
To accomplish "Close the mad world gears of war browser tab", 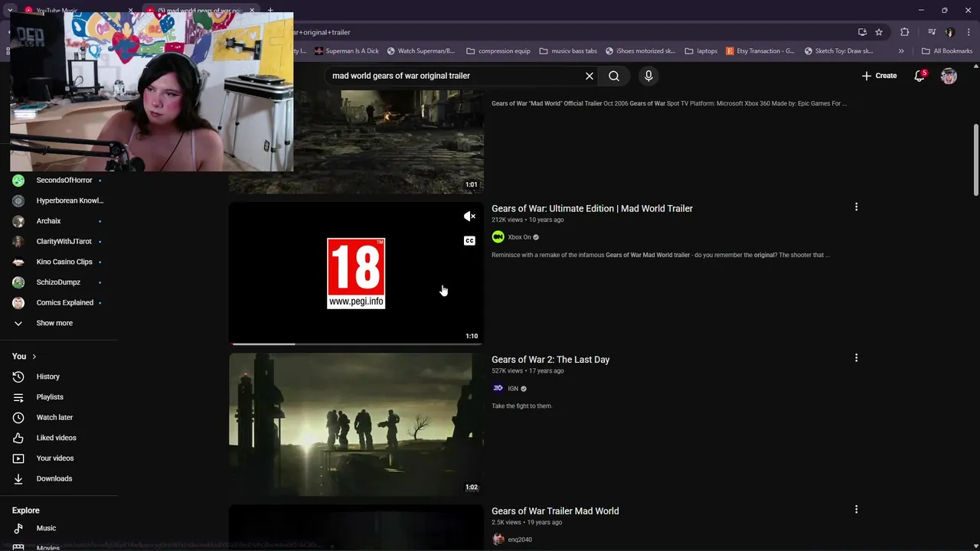I will point(252,11).
